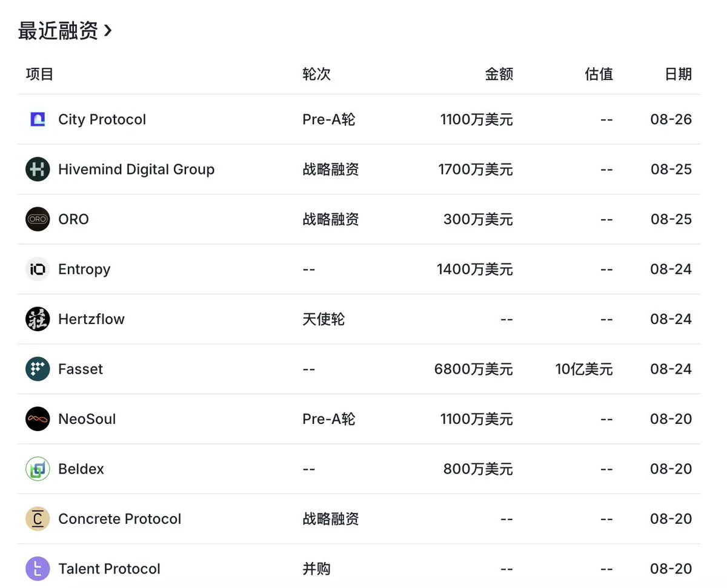Select City Protocol's Pre-A轮 round cell
The image size is (727, 588).
tap(329, 119)
